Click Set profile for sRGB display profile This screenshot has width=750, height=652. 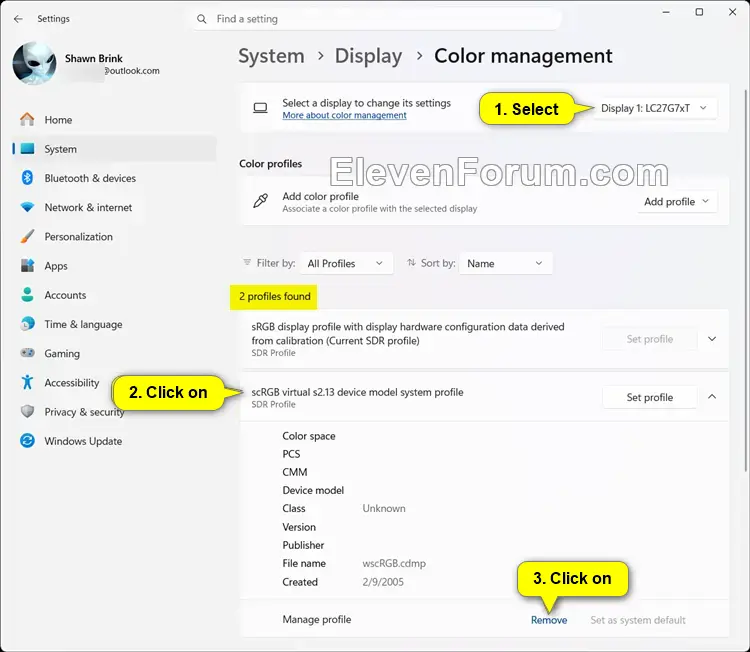[x=650, y=339]
